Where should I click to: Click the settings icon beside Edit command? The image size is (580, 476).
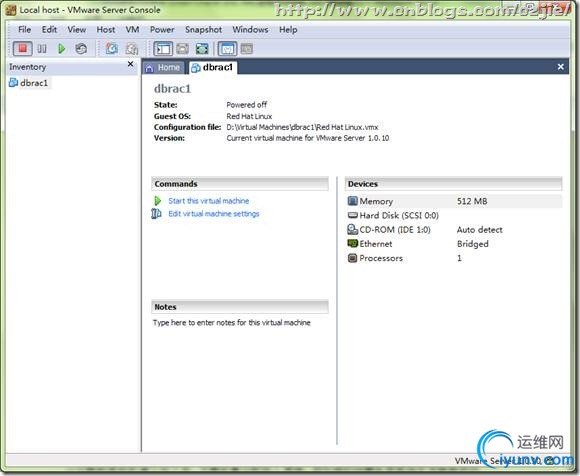coord(156,214)
